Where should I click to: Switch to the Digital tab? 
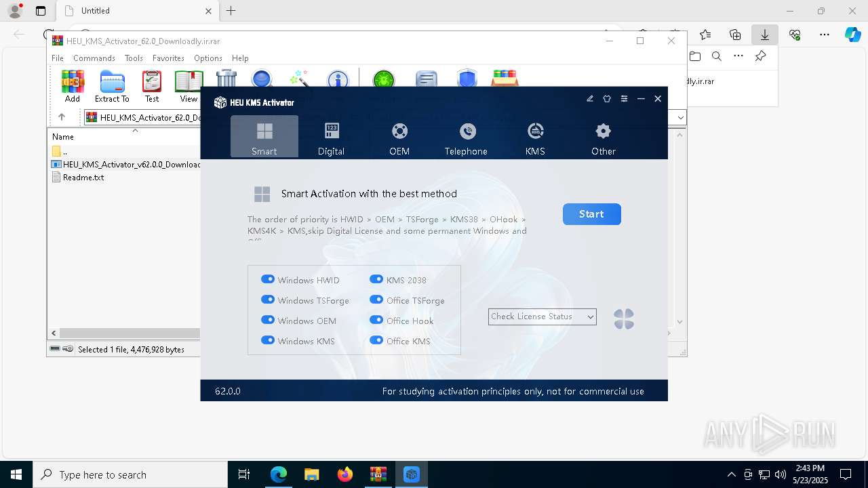coord(332,137)
